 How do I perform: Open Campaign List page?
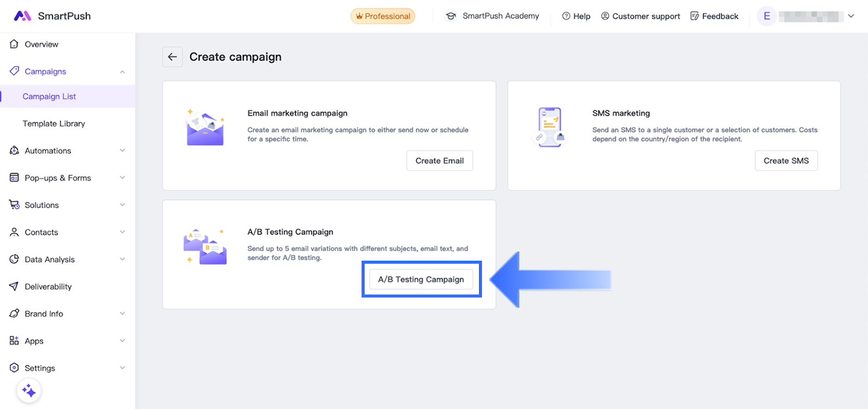point(49,96)
